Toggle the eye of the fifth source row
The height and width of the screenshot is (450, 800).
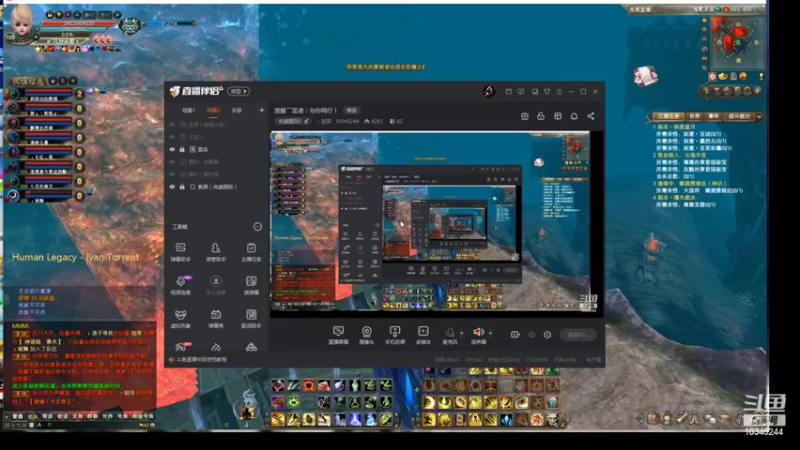[172, 174]
